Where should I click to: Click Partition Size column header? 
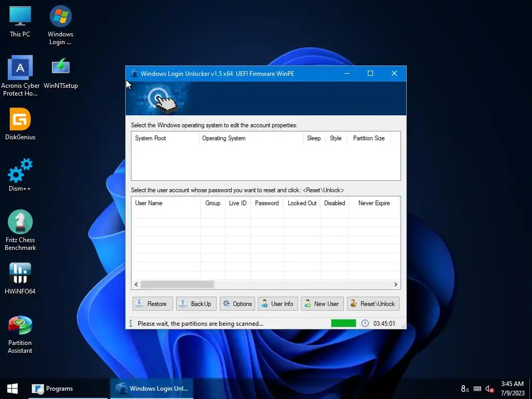coord(369,138)
